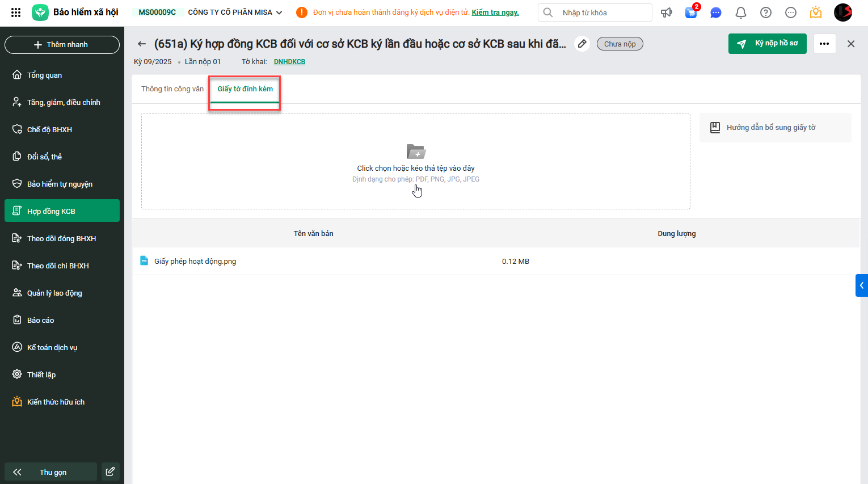Go to Chế độ BHXH

point(62,129)
